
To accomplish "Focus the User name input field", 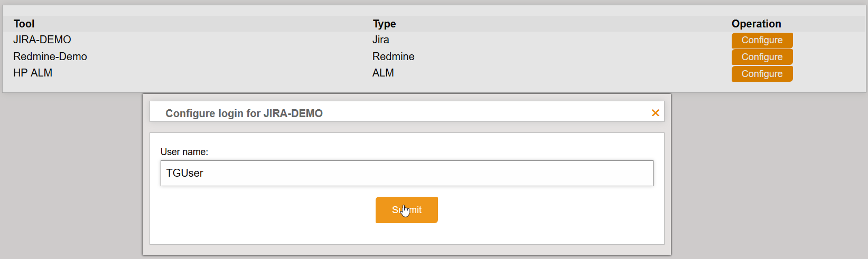I will (407, 173).
